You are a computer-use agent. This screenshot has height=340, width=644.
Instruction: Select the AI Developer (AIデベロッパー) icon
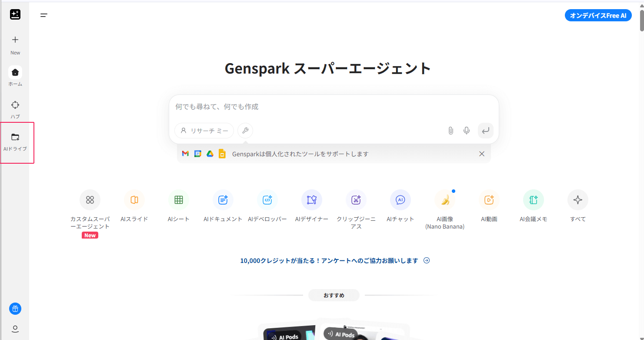[267, 200]
